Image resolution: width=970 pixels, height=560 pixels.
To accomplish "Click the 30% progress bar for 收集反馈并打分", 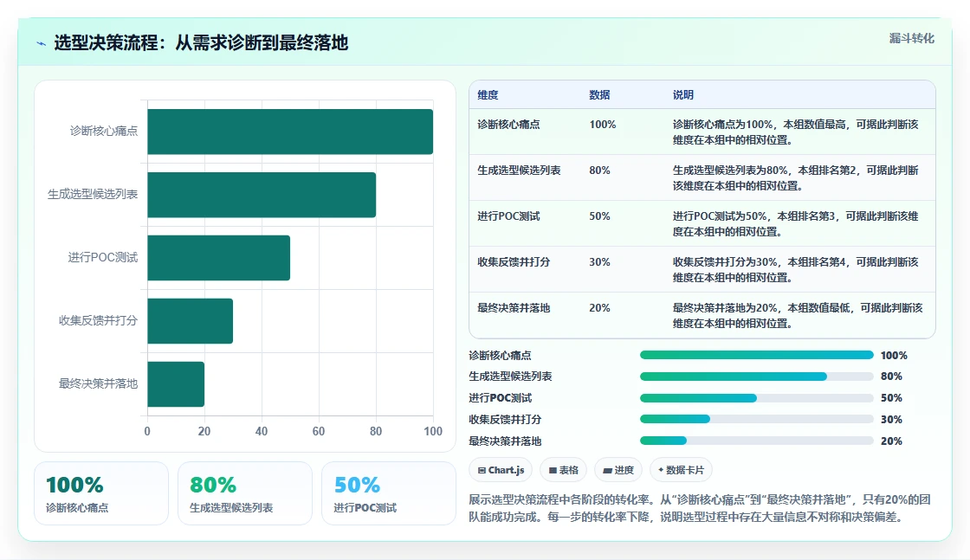I will (757, 419).
